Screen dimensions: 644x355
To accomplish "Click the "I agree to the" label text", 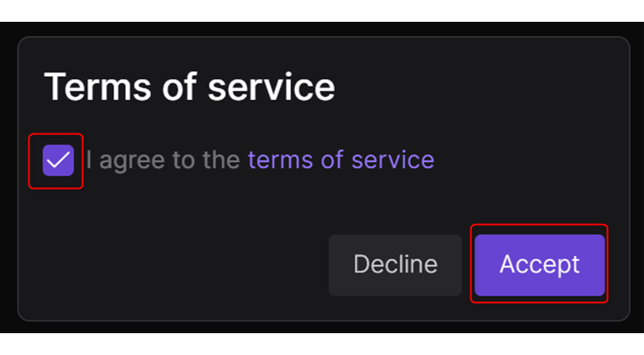I will 164,159.
